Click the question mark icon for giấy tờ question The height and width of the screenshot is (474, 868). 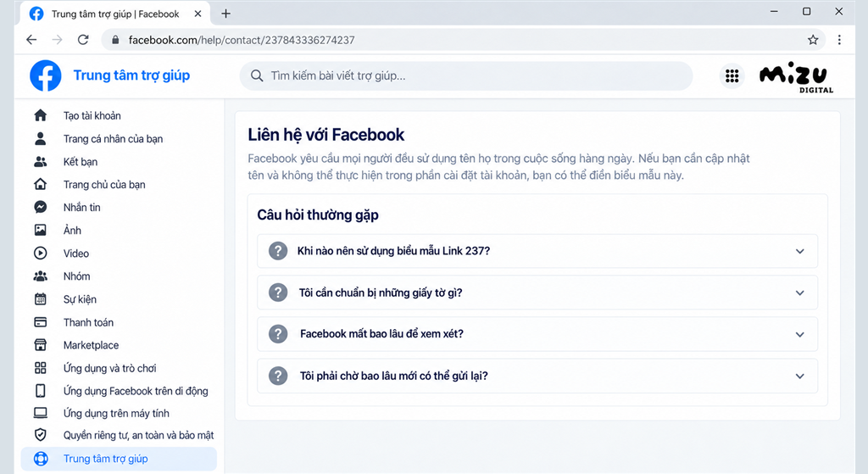click(x=278, y=293)
